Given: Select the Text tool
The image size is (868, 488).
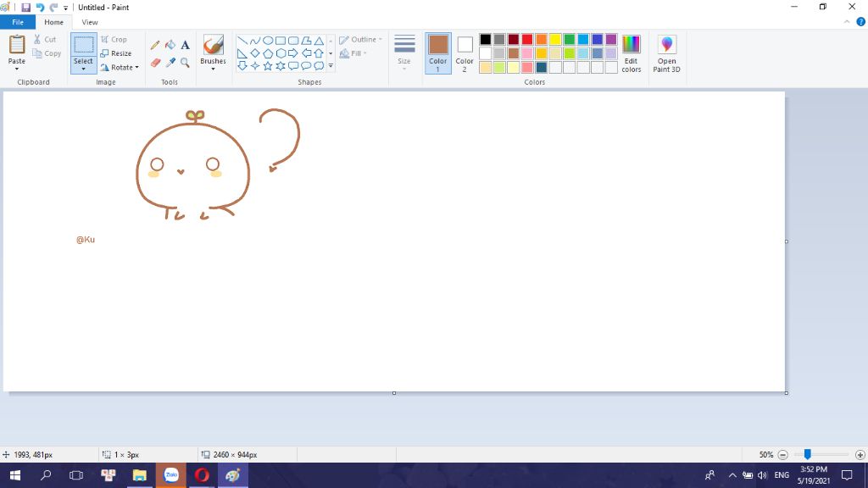Looking at the screenshot, I should 185,45.
